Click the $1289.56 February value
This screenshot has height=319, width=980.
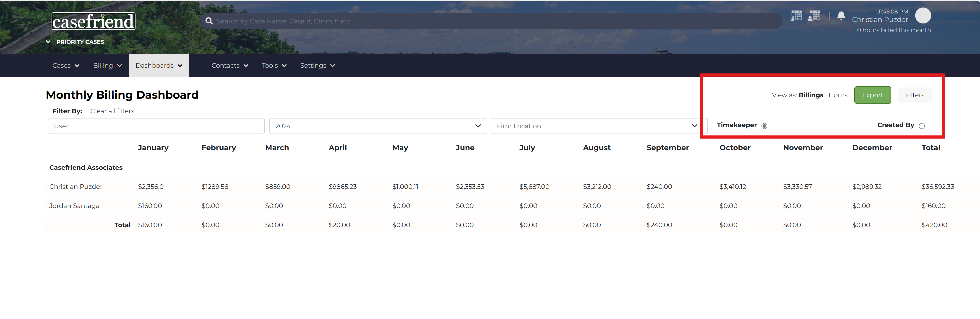tap(215, 187)
